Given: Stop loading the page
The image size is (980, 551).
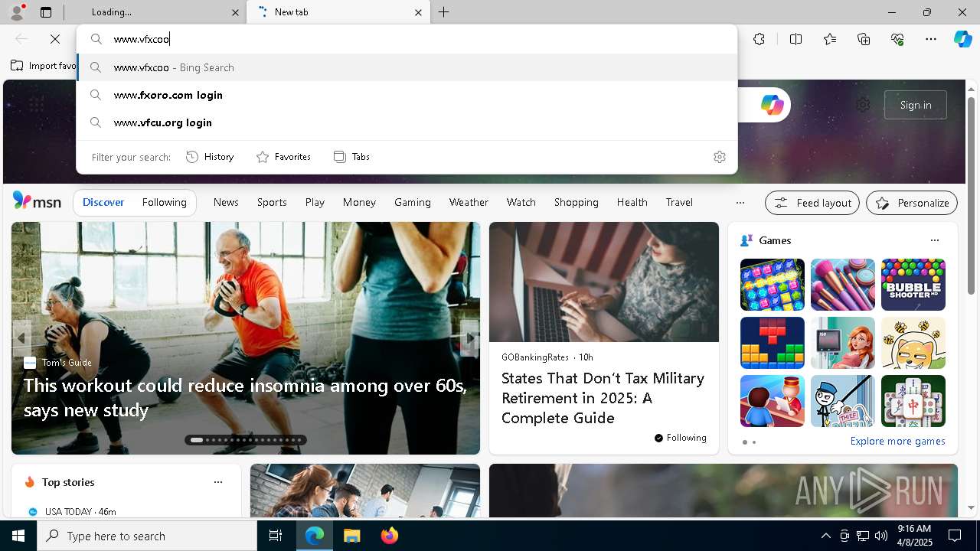Looking at the screenshot, I should (x=55, y=38).
